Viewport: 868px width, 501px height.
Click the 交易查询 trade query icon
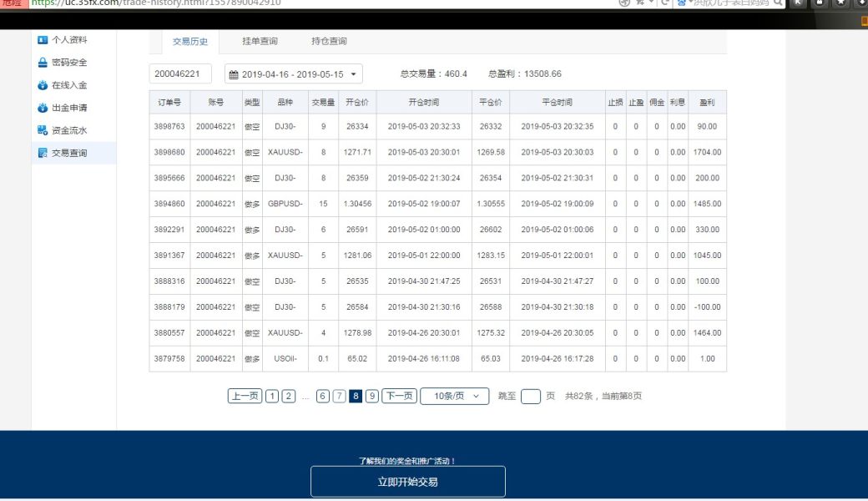[43, 153]
